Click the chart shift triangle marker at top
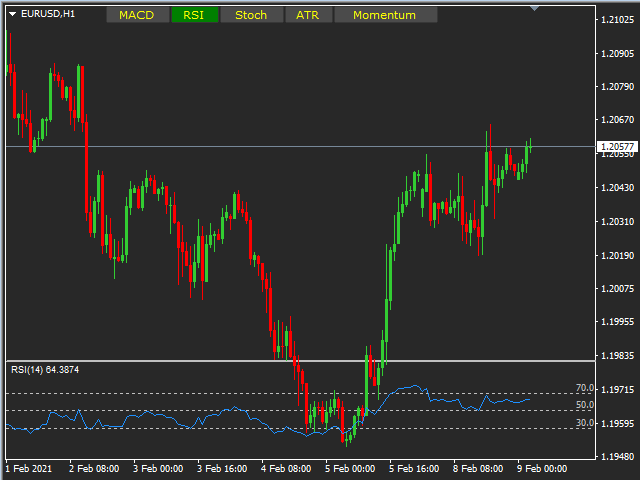Image resolution: width=640 pixels, height=480 pixels. coord(534,8)
